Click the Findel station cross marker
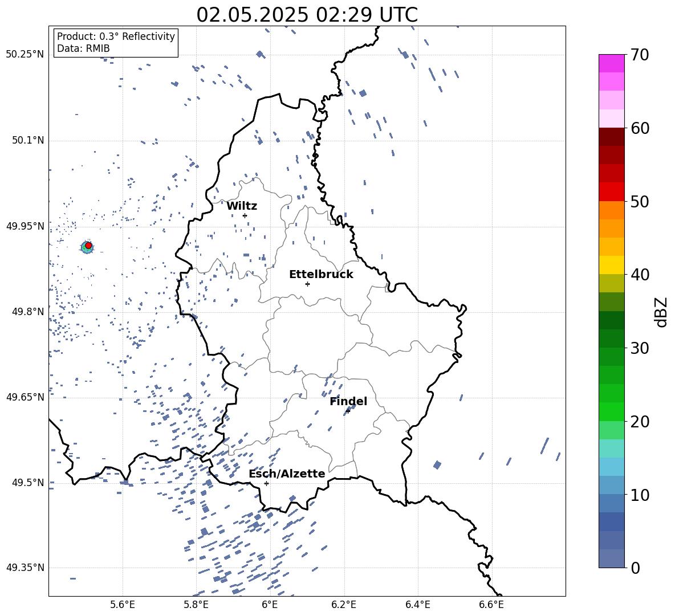The height and width of the screenshot is (616, 675). tap(348, 411)
